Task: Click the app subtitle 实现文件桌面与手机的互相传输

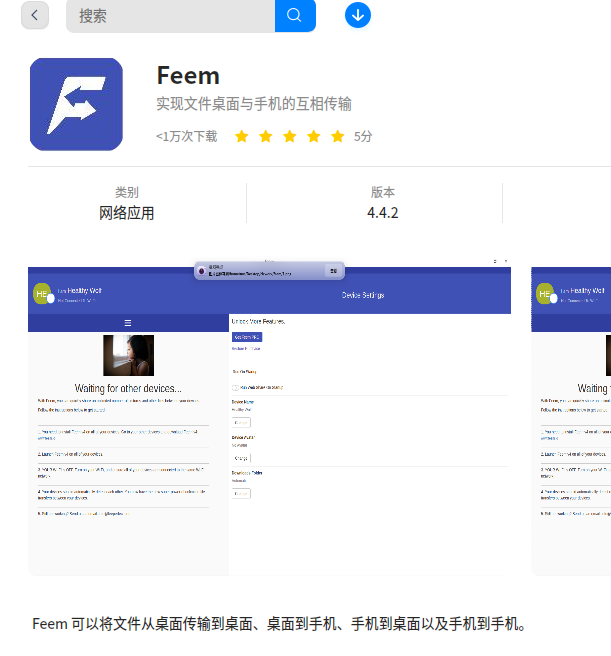Action: click(x=254, y=104)
